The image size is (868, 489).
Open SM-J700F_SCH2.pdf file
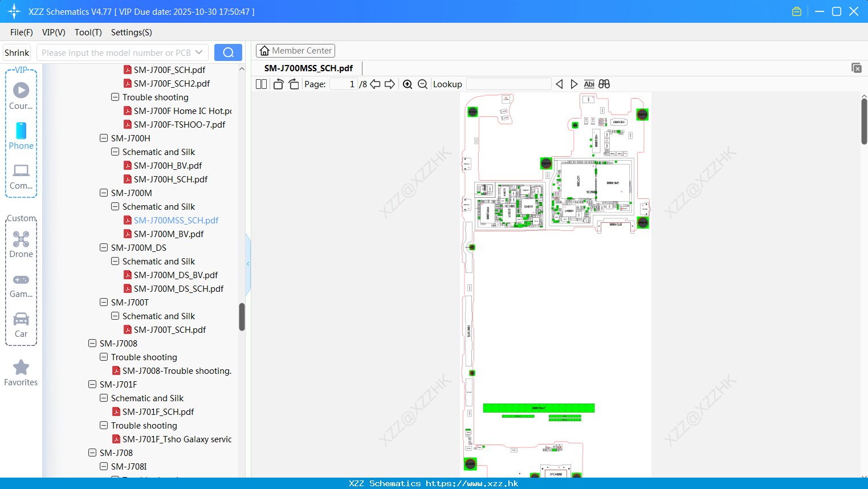tap(172, 83)
